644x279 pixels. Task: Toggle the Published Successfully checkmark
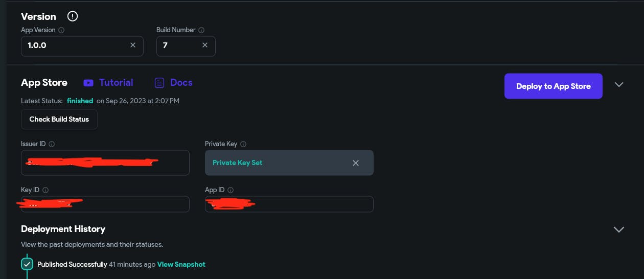[27, 264]
